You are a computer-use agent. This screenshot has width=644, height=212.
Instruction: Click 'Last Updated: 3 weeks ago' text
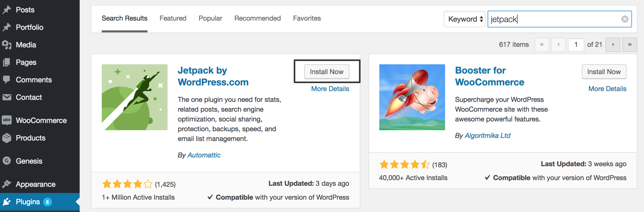(583, 164)
